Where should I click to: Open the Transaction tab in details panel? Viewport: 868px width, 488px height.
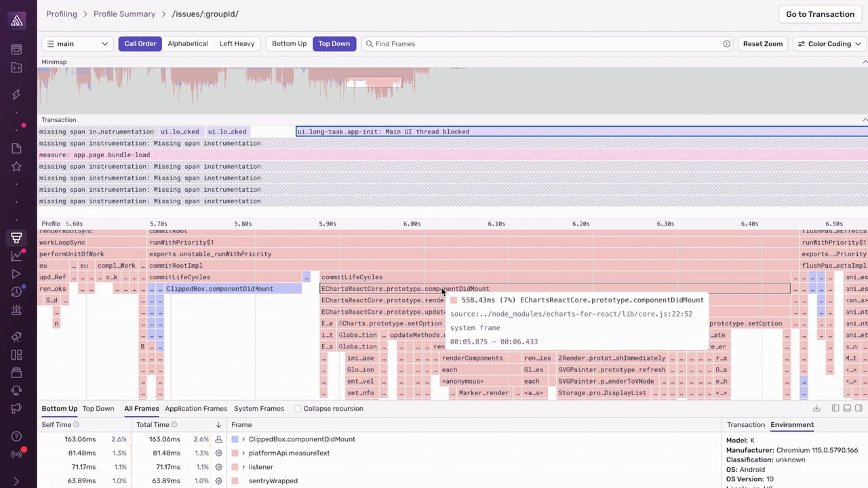[745, 425]
